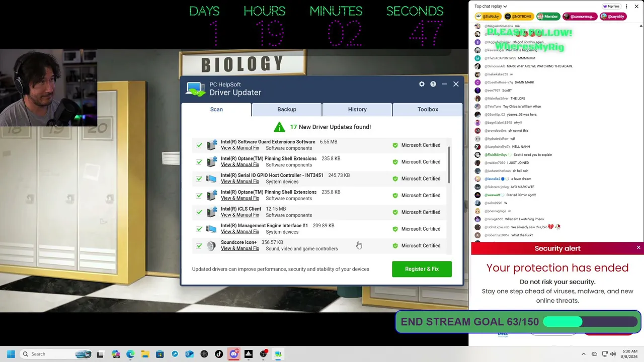644x362 pixels.
Task: Open File Explorer from the taskbar
Action: tap(145, 354)
